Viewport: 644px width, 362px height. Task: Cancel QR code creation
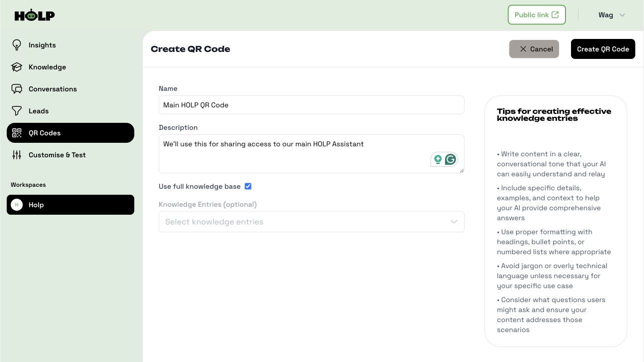pos(534,49)
